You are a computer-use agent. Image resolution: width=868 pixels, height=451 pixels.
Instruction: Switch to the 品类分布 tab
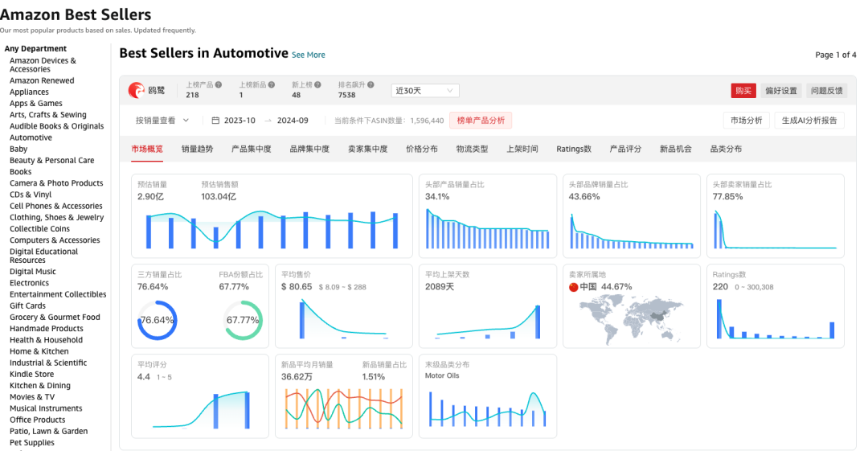pyautogui.click(x=727, y=149)
